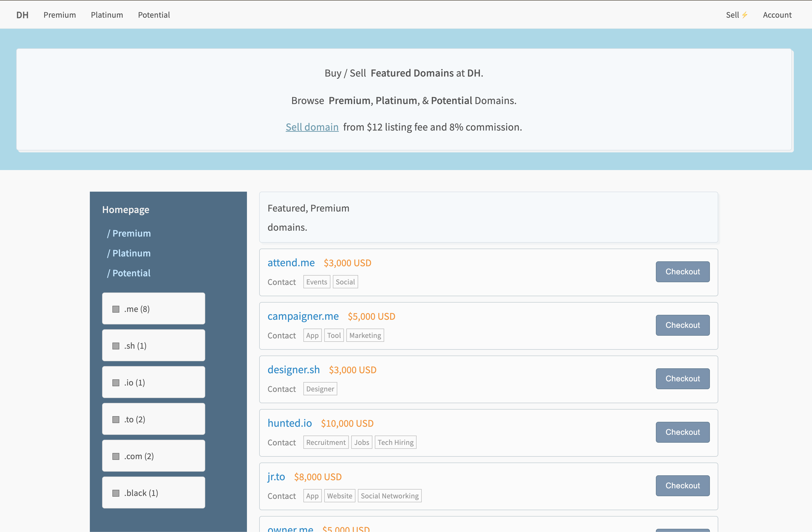This screenshot has height=532, width=812.
Task: Select the .to extension filter
Action: point(116,419)
